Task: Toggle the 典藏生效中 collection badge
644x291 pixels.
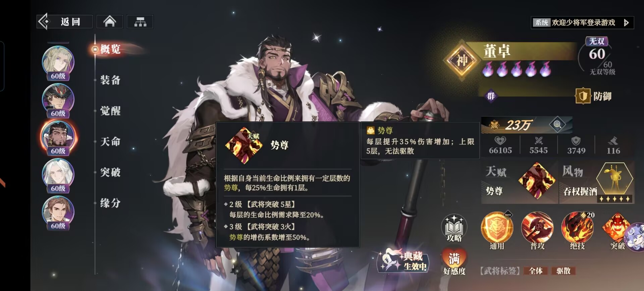Action: coord(404,261)
